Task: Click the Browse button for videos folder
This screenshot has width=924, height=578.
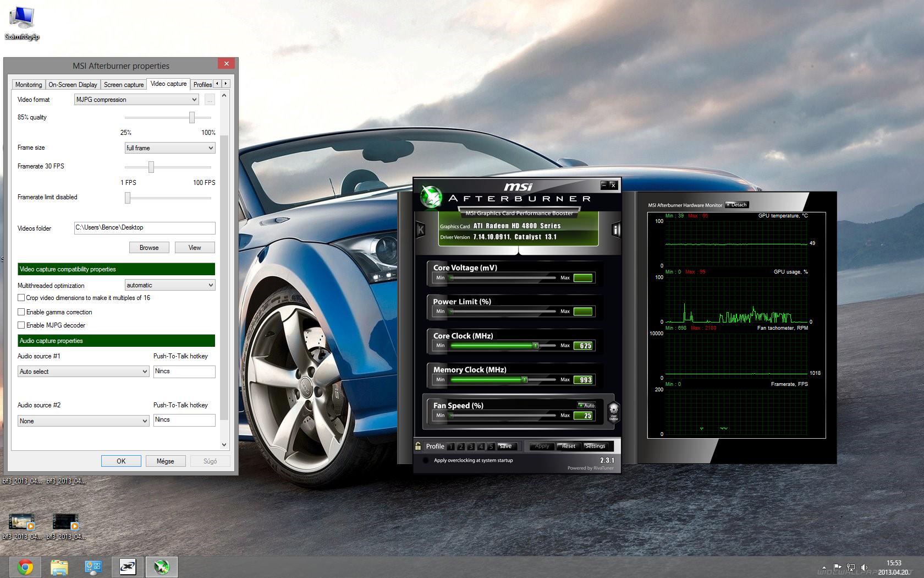Action: pos(149,248)
